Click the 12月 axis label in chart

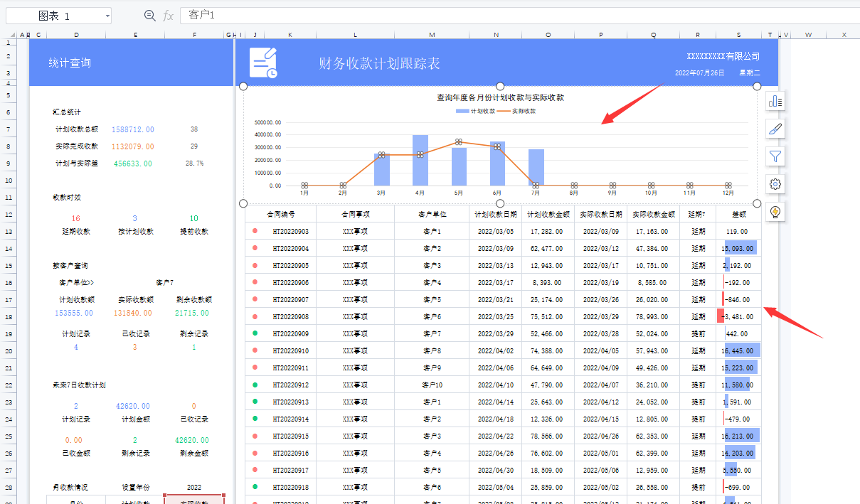(x=728, y=193)
